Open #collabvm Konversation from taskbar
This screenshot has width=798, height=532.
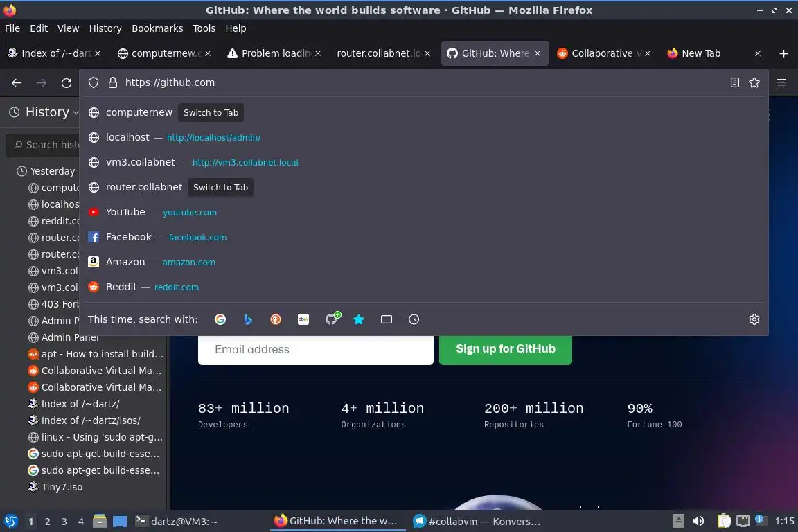point(477,522)
